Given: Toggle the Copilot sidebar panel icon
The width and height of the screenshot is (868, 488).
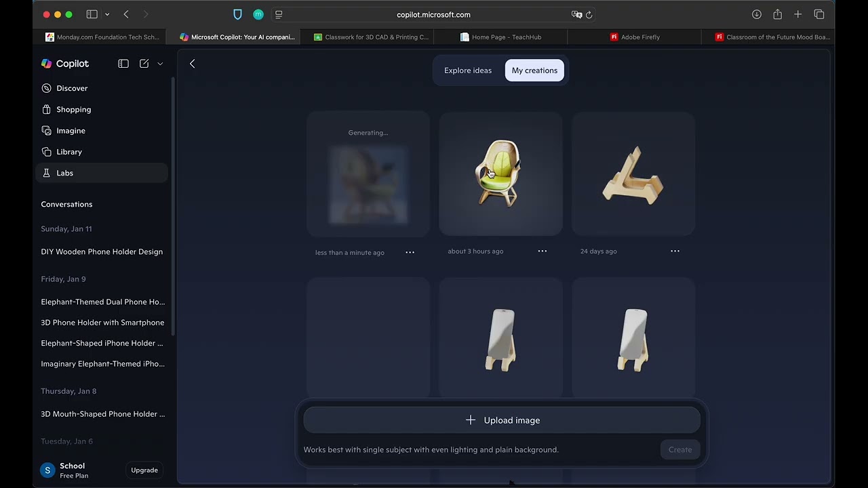Looking at the screenshot, I should coord(123,64).
